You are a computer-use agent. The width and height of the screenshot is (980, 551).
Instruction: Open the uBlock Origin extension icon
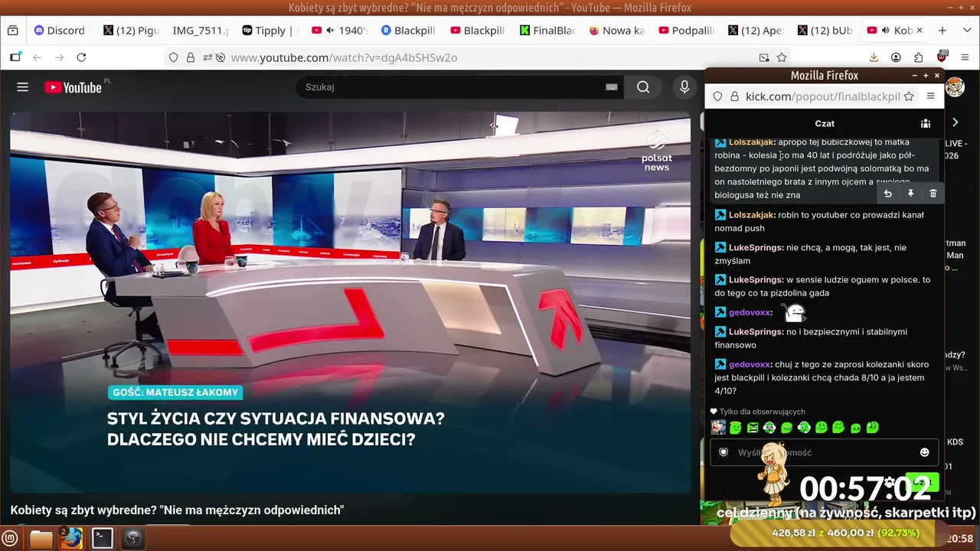[x=942, y=57]
